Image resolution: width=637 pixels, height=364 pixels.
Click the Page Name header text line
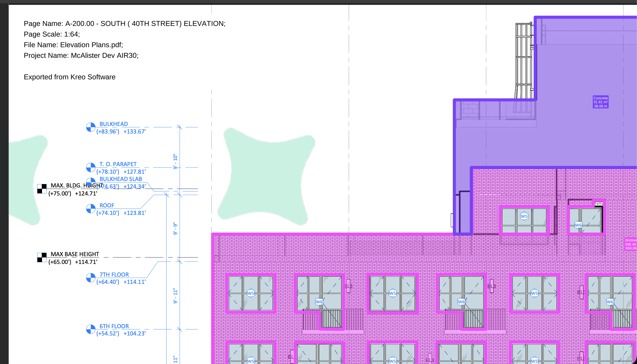pyautogui.click(x=124, y=24)
